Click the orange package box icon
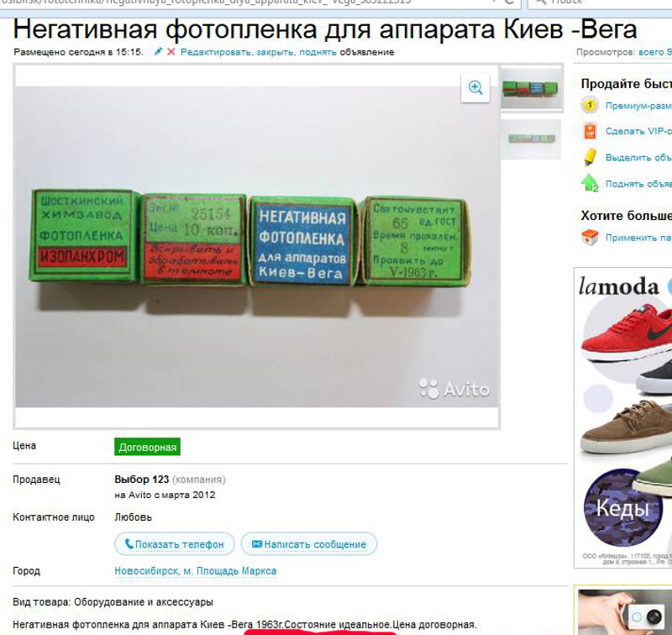The width and height of the screenshot is (672, 635). click(590, 237)
